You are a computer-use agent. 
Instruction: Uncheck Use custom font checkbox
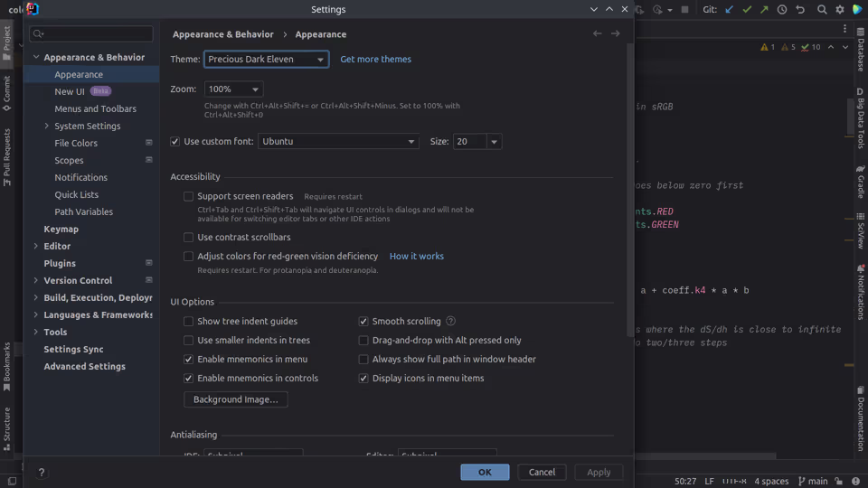(175, 142)
